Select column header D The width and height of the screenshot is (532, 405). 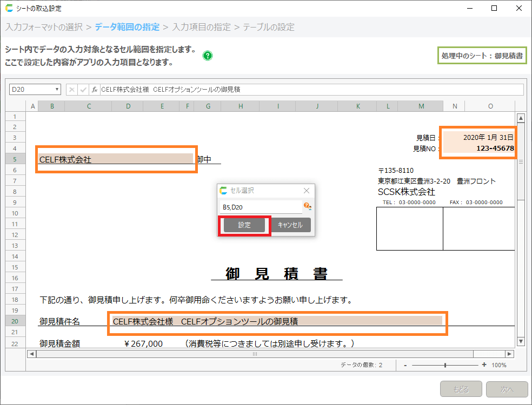tap(128, 106)
